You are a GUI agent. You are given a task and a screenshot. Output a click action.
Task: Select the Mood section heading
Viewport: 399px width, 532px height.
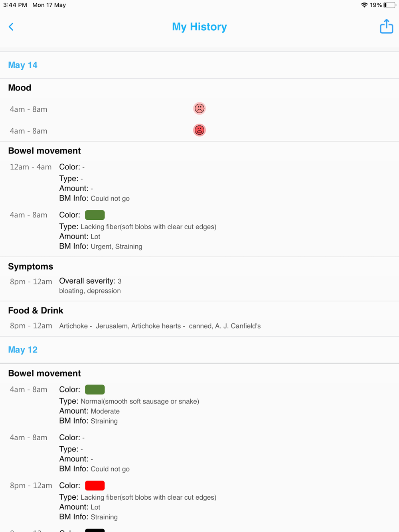pos(20,88)
